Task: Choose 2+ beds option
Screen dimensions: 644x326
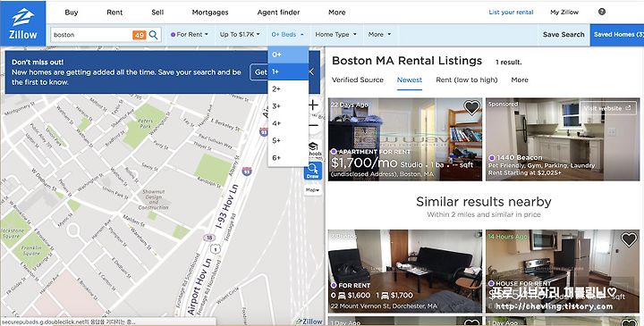Action: click(x=288, y=89)
